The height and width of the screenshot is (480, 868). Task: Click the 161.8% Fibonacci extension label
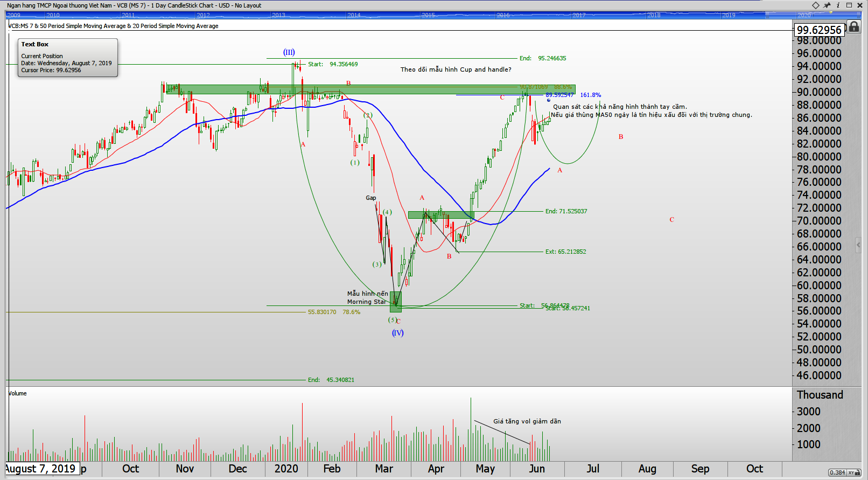(590, 95)
